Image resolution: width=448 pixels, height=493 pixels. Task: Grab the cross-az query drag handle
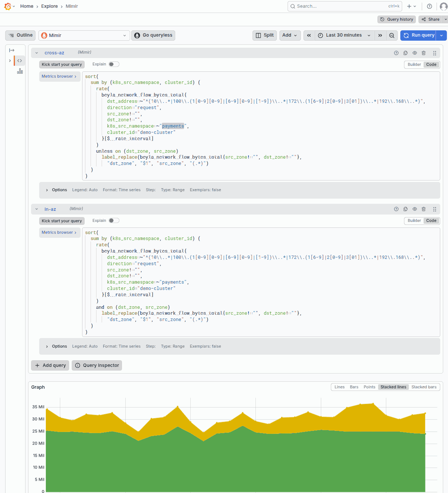coord(435,53)
